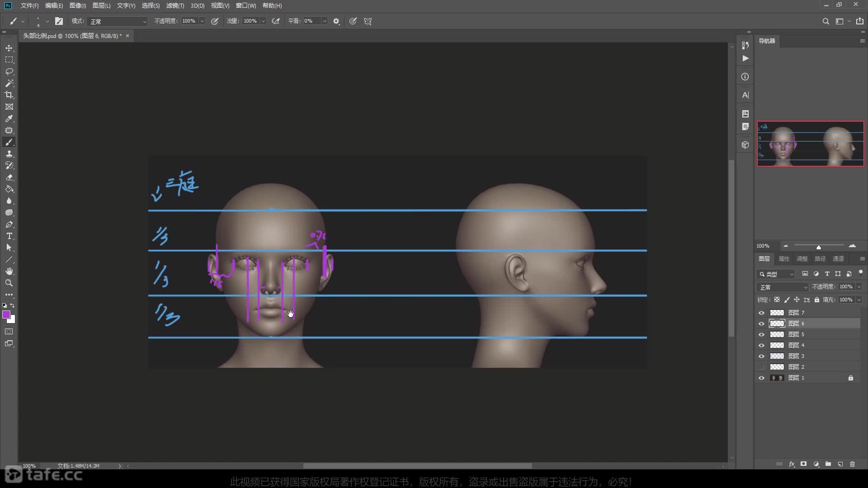
Task: Select the Crop tool
Action: tap(9, 95)
